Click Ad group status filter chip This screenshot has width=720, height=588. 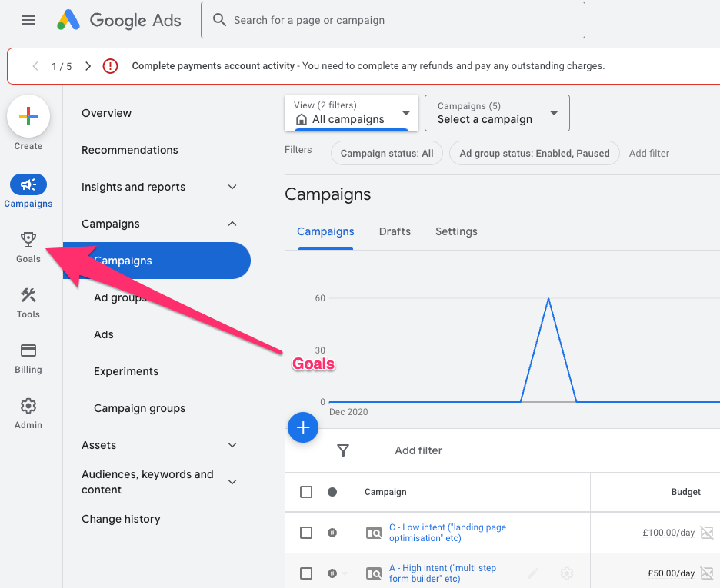coord(535,153)
